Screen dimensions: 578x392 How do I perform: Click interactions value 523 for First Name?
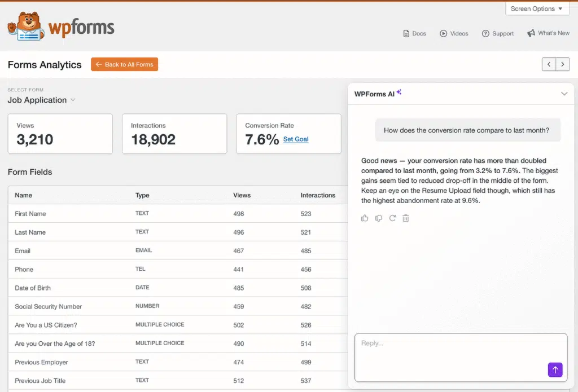click(306, 214)
